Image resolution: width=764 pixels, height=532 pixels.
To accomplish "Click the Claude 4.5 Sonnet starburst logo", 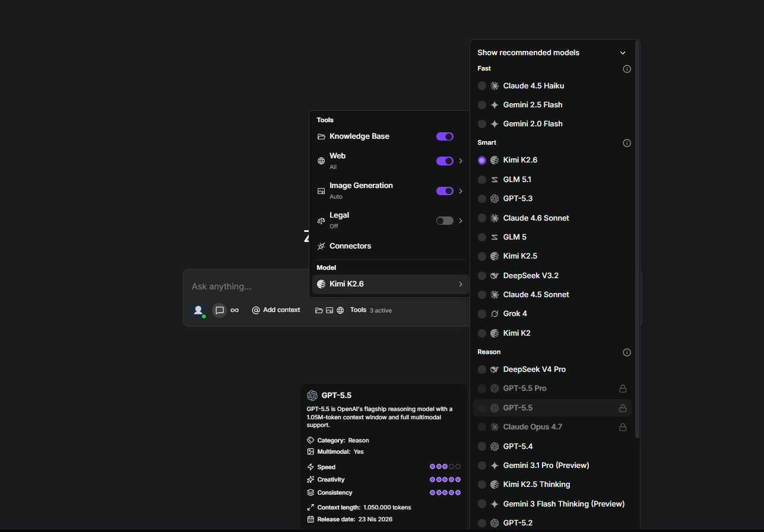I will click(x=494, y=295).
